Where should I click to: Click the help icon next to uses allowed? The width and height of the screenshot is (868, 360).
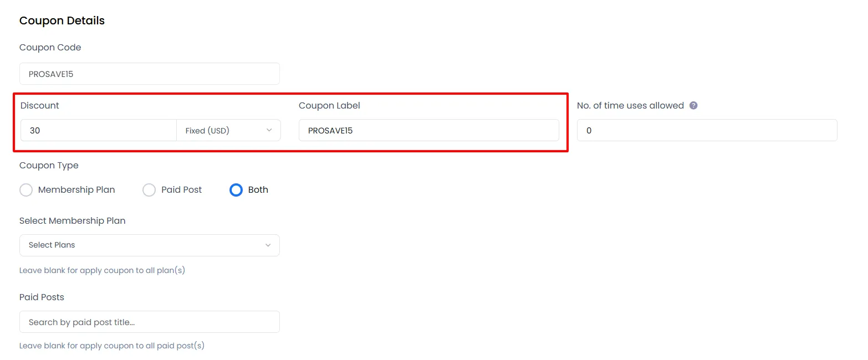pos(694,105)
